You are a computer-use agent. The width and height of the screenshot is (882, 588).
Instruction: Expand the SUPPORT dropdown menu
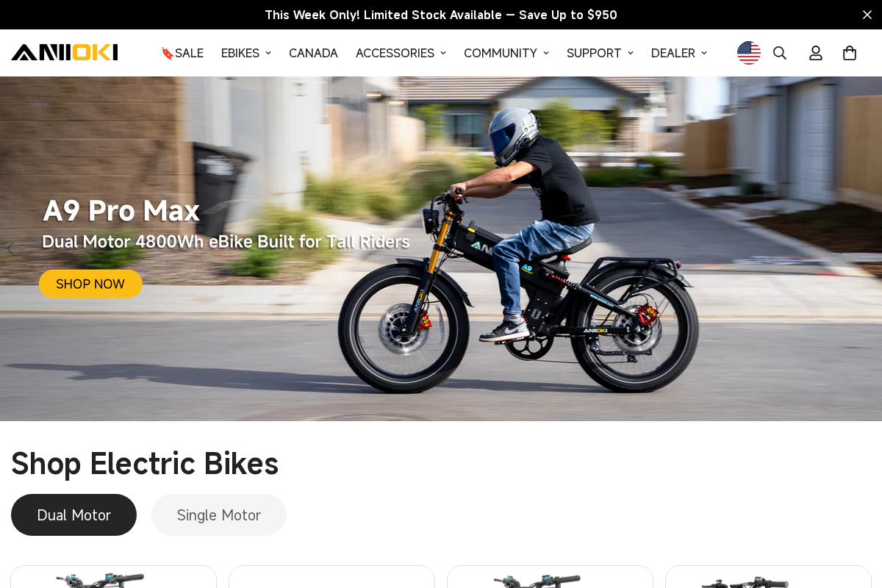click(x=600, y=53)
